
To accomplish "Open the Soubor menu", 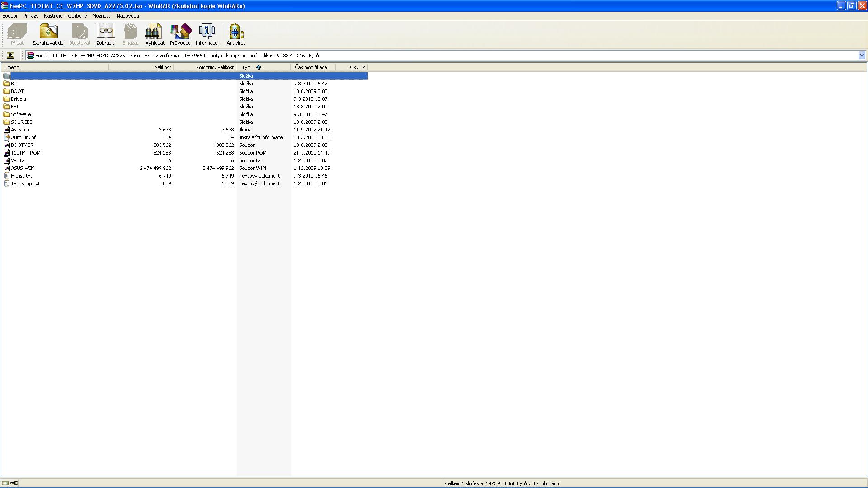I will (x=10, y=16).
